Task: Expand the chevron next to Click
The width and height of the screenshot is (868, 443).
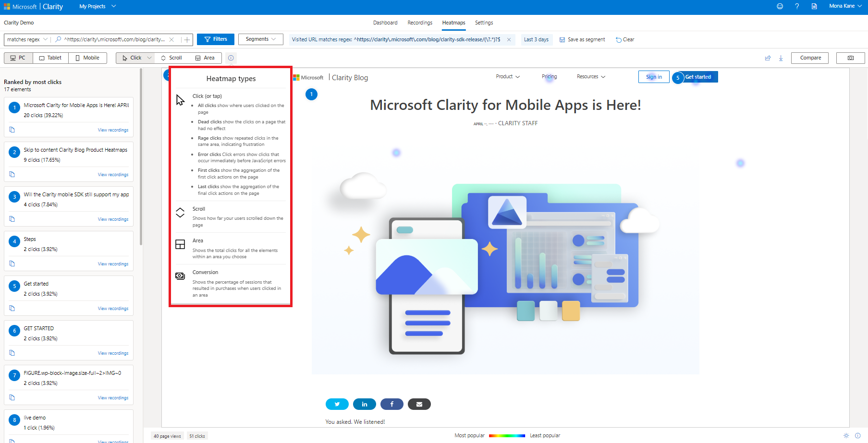Action: point(149,58)
